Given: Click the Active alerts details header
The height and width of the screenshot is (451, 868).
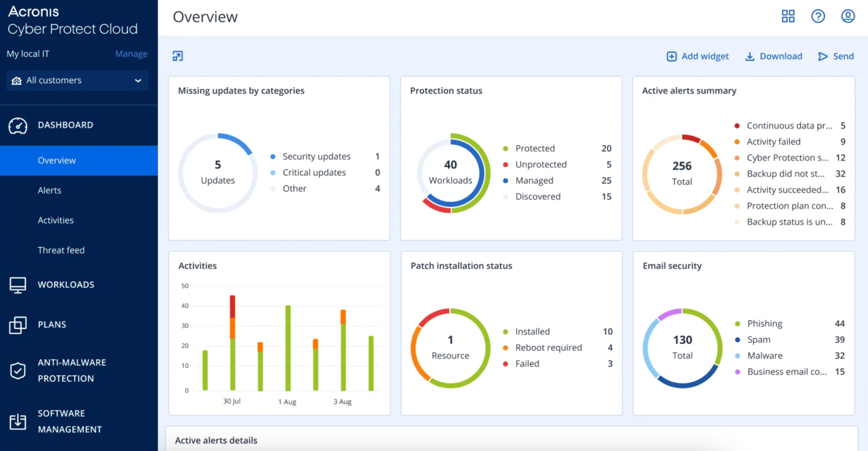Looking at the screenshot, I should [x=216, y=440].
